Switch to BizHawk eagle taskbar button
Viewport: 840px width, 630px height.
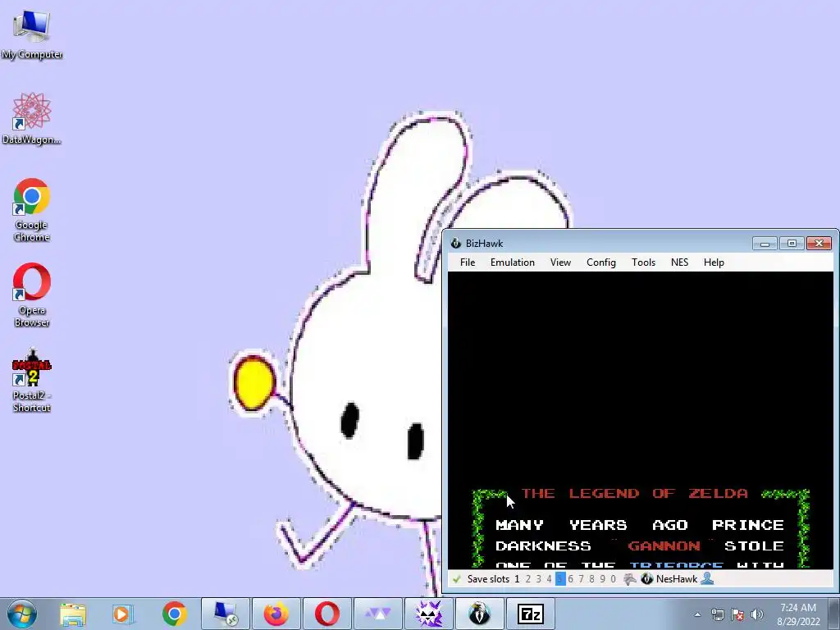479,614
